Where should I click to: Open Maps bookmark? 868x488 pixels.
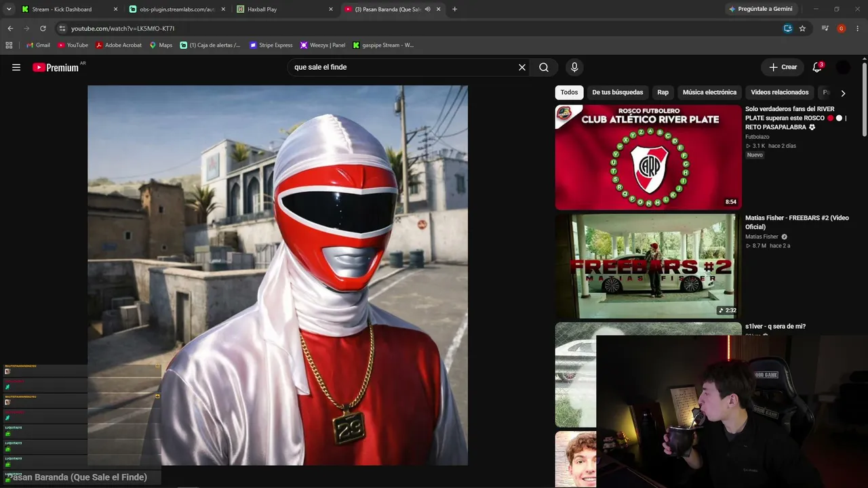tap(161, 45)
